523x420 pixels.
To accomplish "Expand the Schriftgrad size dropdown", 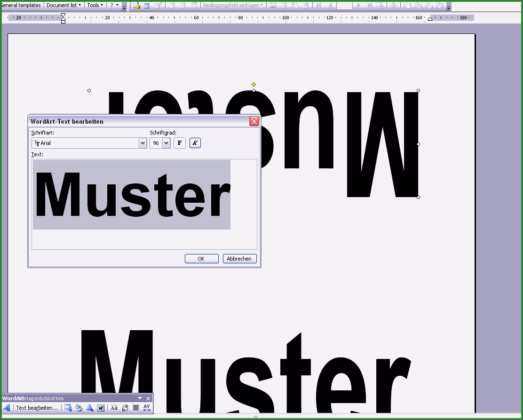I will 166,143.
